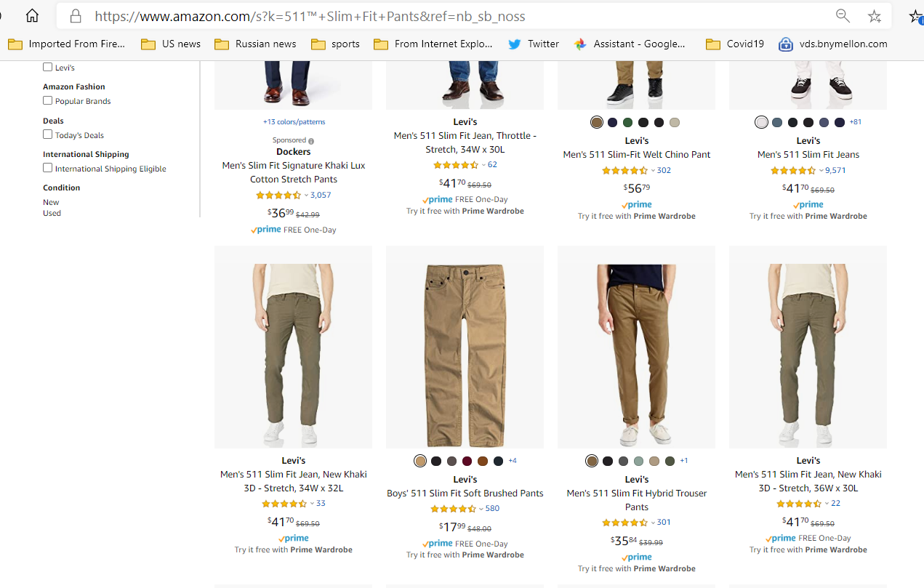Open the vds.bnymellon.com bookmark

[x=833, y=44]
